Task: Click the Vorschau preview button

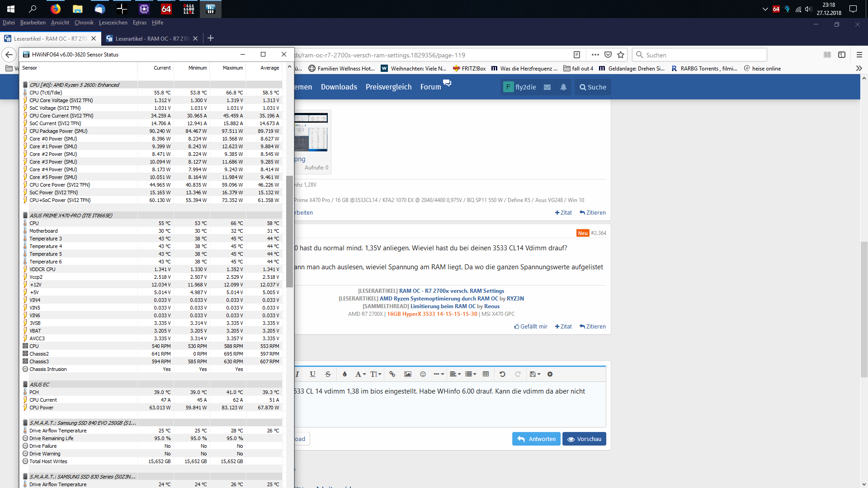Action: tap(584, 439)
